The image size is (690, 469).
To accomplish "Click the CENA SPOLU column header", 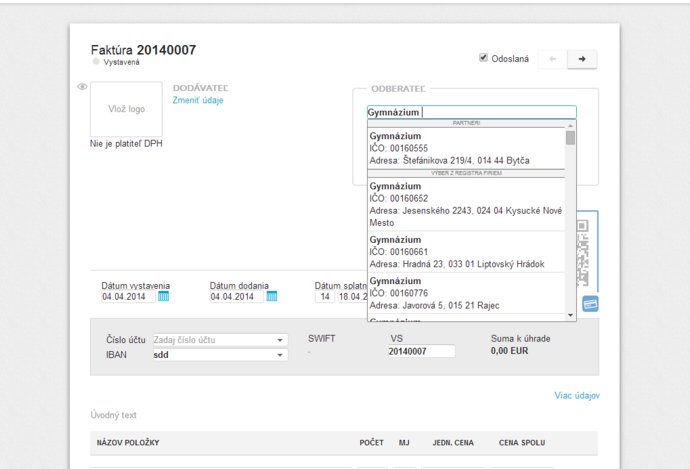I will click(x=522, y=443).
